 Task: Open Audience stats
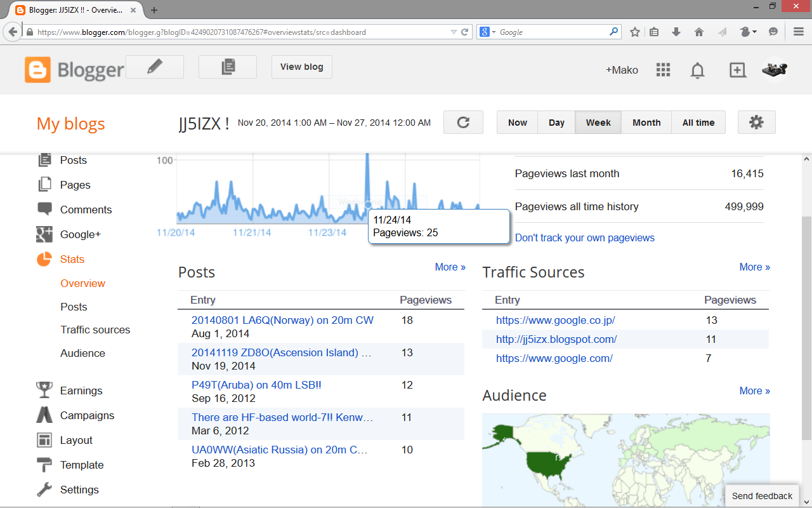[x=83, y=353]
